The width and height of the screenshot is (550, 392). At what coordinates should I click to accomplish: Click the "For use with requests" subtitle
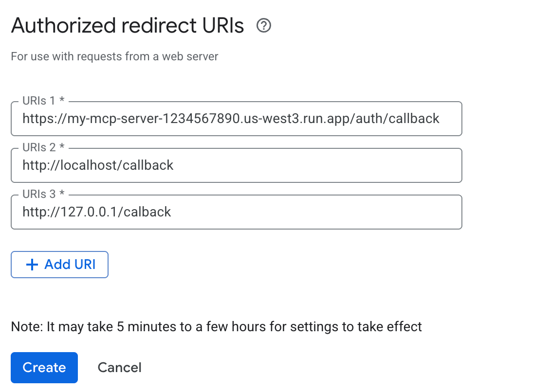coord(114,56)
